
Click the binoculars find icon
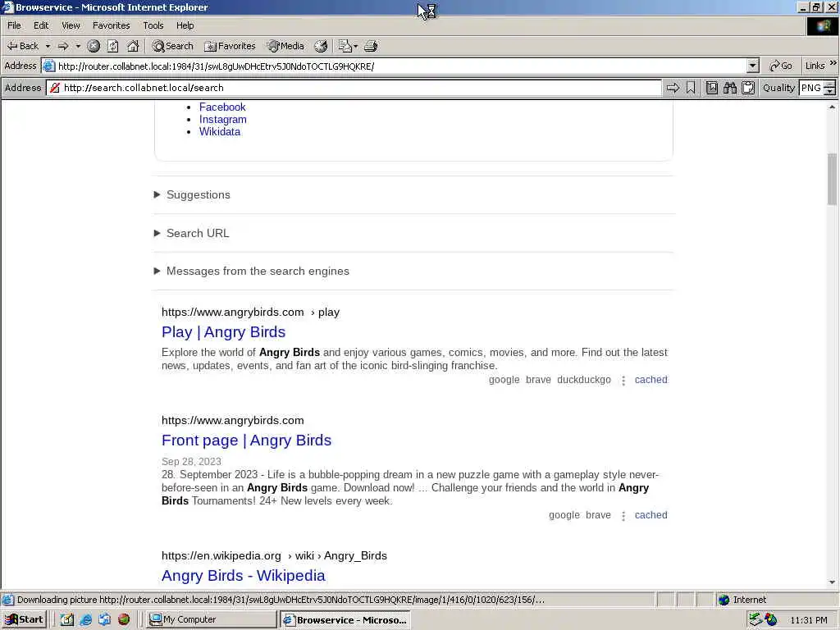[730, 88]
